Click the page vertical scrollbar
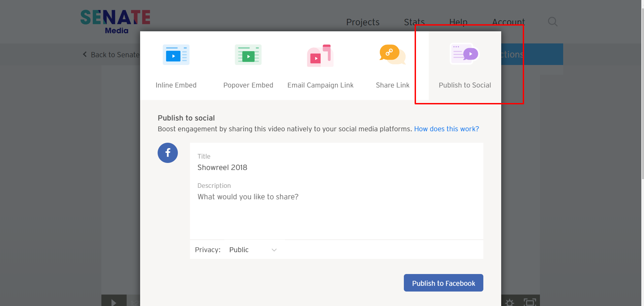The image size is (644, 306). [643, 94]
